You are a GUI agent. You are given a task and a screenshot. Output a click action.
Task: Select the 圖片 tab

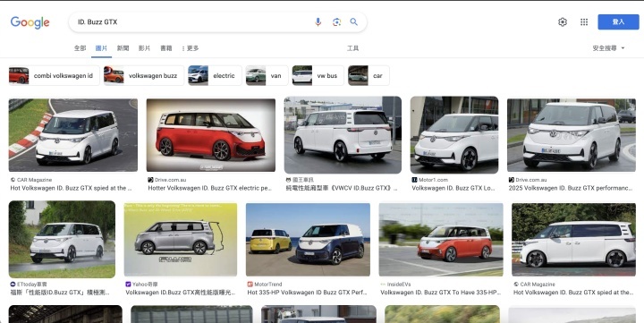pyautogui.click(x=101, y=48)
